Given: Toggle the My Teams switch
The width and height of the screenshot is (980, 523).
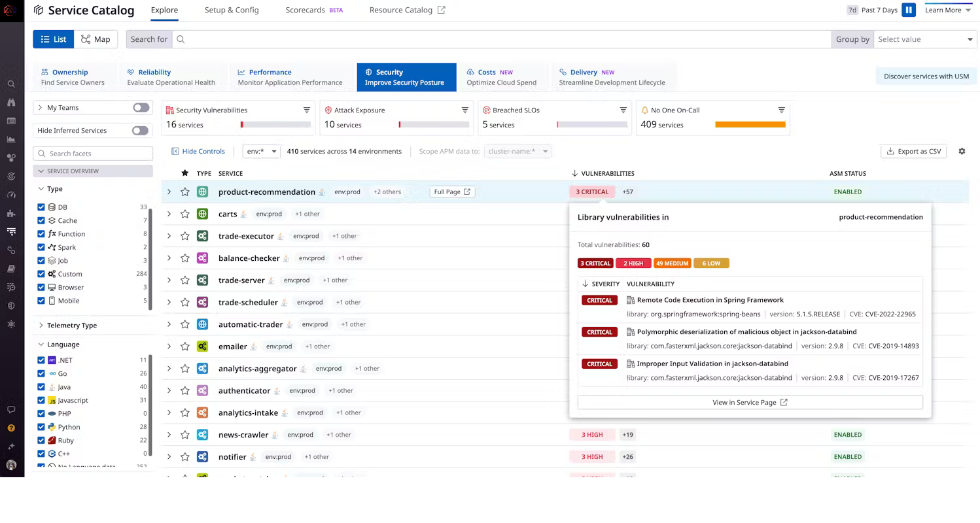Looking at the screenshot, I should [141, 107].
